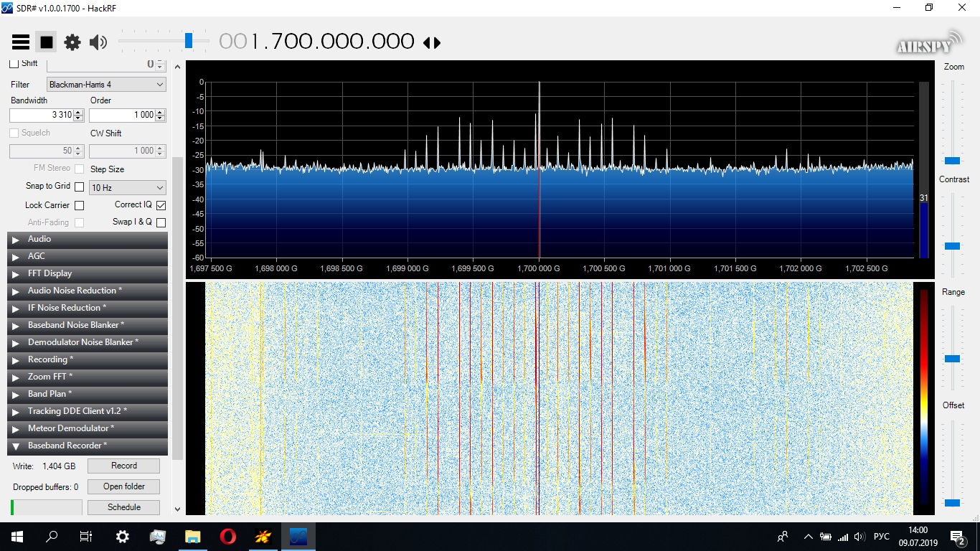Expand the IF Noise Reduction panel
The width and height of the screenshot is (980, 551).
click(88, 309)
